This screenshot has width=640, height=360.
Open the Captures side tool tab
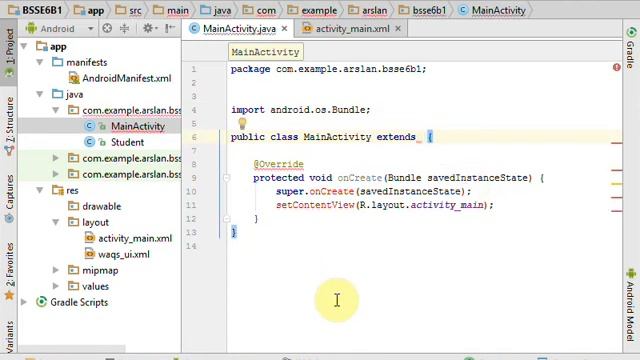[9, 198]
